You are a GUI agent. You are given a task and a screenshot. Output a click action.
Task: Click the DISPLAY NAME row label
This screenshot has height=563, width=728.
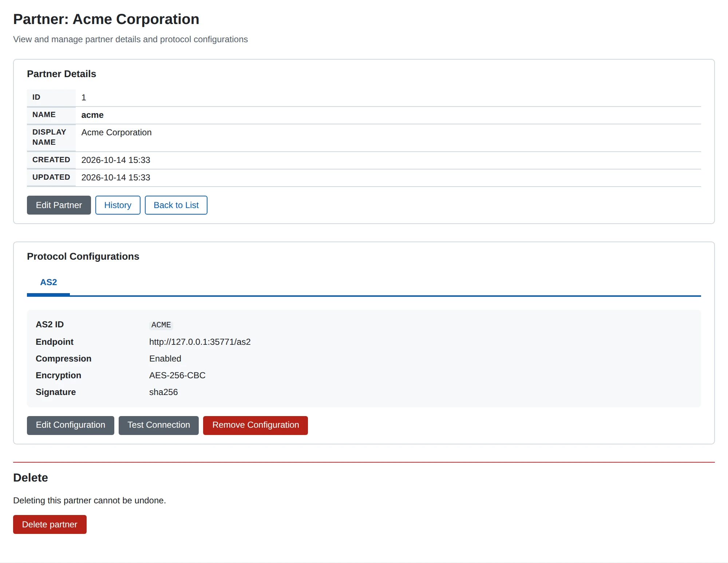pyautogui.click(x=49, y=137)
